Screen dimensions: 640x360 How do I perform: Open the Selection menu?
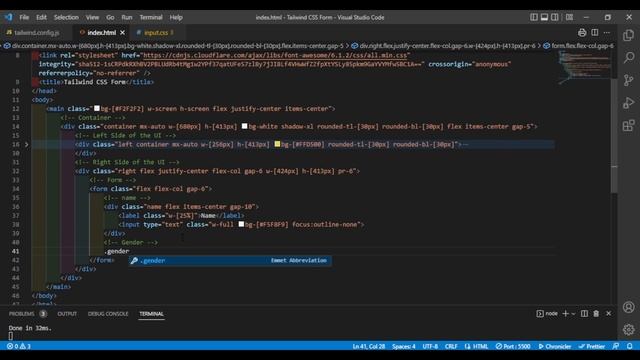pyautogui.click(x=66, y=17)
